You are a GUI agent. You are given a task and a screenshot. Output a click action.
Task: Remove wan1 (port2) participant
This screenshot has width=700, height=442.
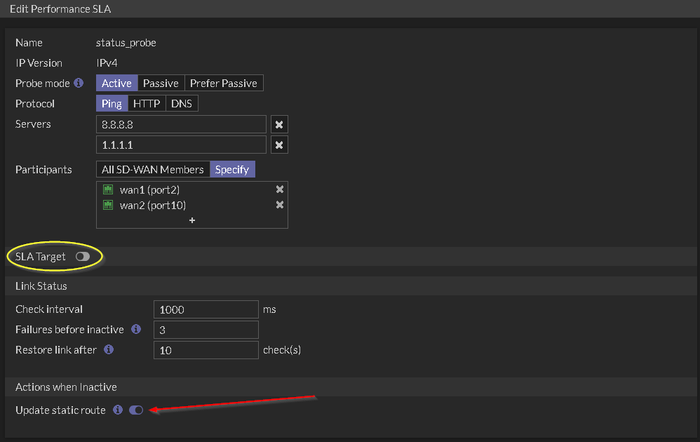click(280, 189)
